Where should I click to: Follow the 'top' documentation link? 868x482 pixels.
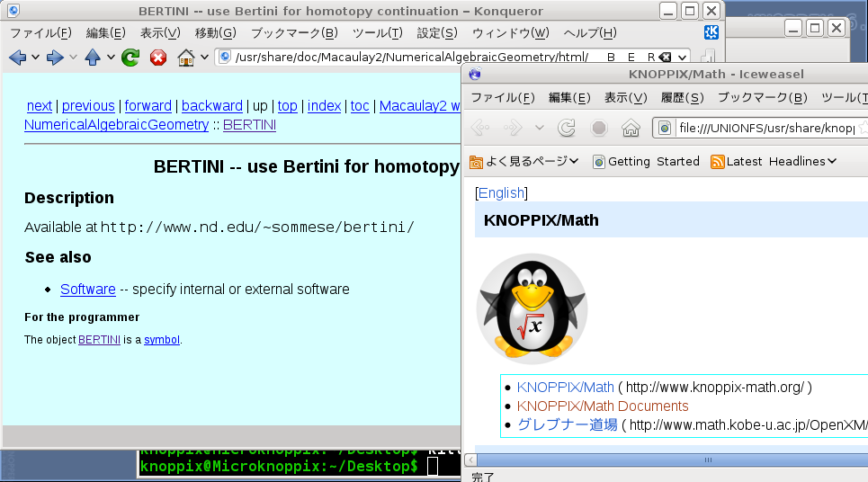[x=287, y=106]
